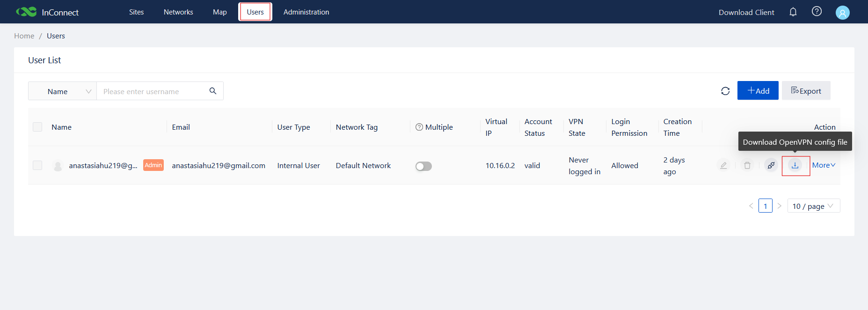Click the username anastasiahu219@g... in Name column
868x310 pixels.
click(103, 165)
